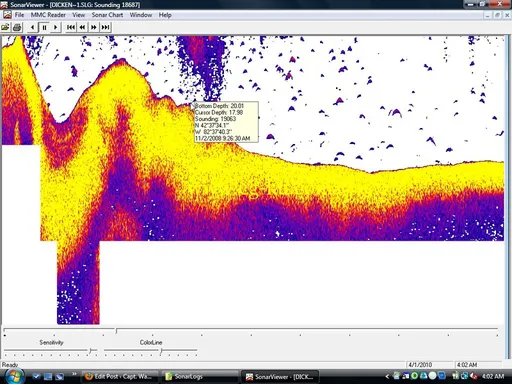Minimize the inner document window
Viewport: 512px width, 384px height.
(x=488, y=15)
